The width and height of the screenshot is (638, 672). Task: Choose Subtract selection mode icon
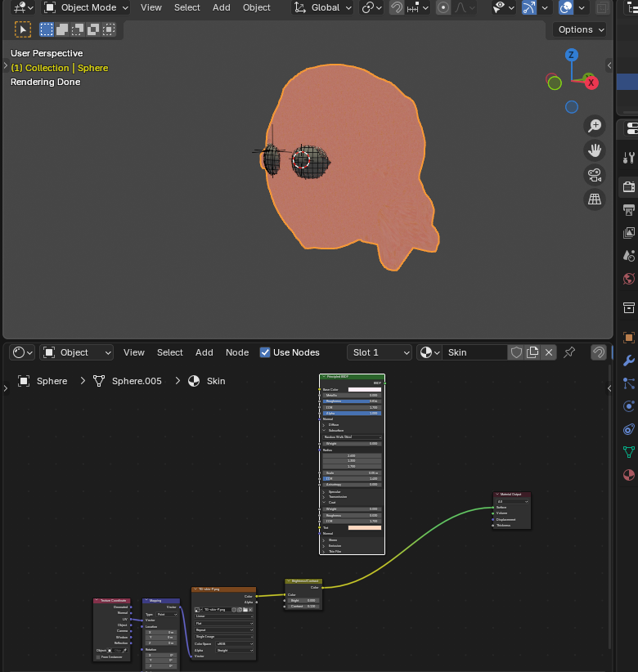coord(78,29)
